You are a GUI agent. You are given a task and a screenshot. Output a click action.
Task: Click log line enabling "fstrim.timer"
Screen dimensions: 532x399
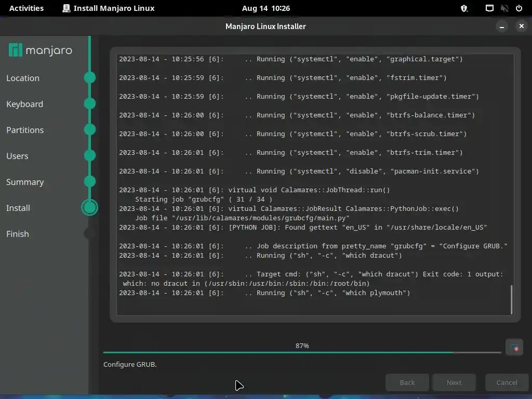283,78
